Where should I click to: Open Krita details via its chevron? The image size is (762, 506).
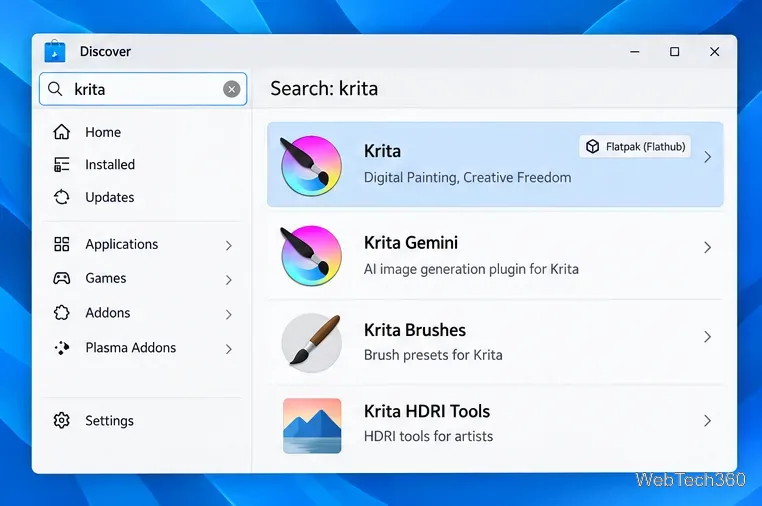(708, 157)
